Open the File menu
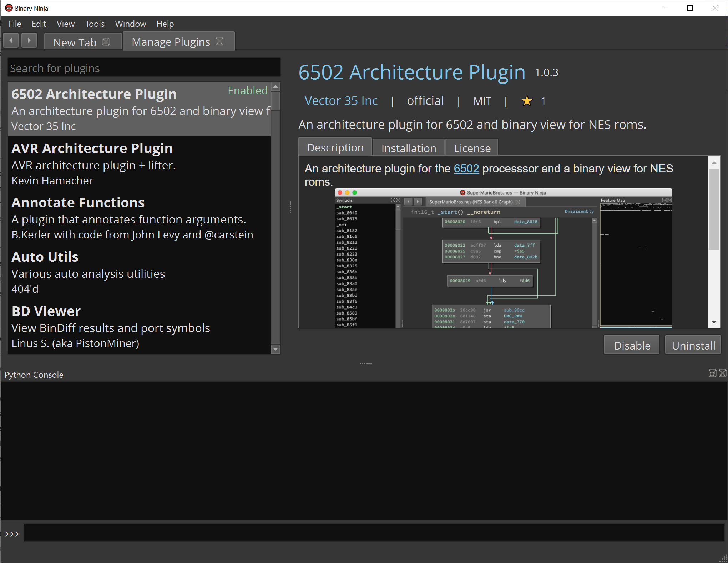The width and height of the screenshot is (728, 563). tap(15, 24)
